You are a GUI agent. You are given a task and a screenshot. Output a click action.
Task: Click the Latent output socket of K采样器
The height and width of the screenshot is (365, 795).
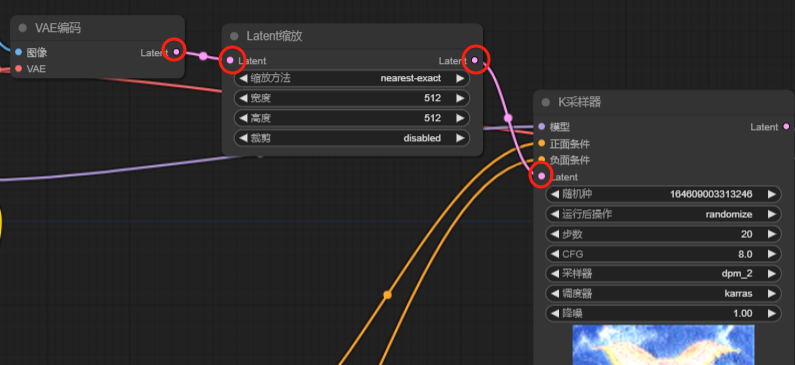click(x=786, y=127)
